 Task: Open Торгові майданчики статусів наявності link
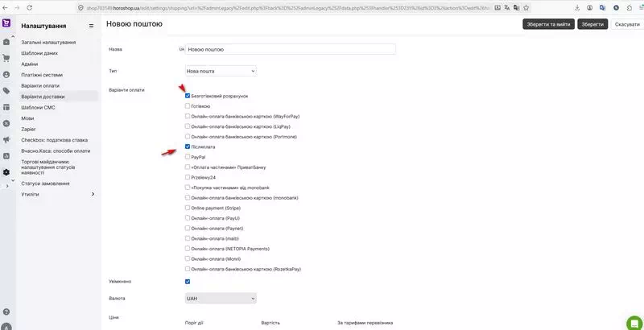coord(48,167)
